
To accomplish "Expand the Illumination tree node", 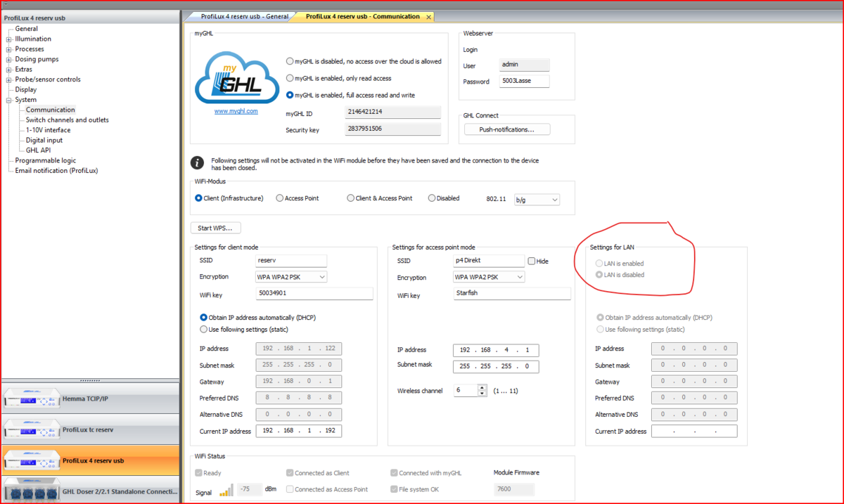I will click(x=9, y=39).
